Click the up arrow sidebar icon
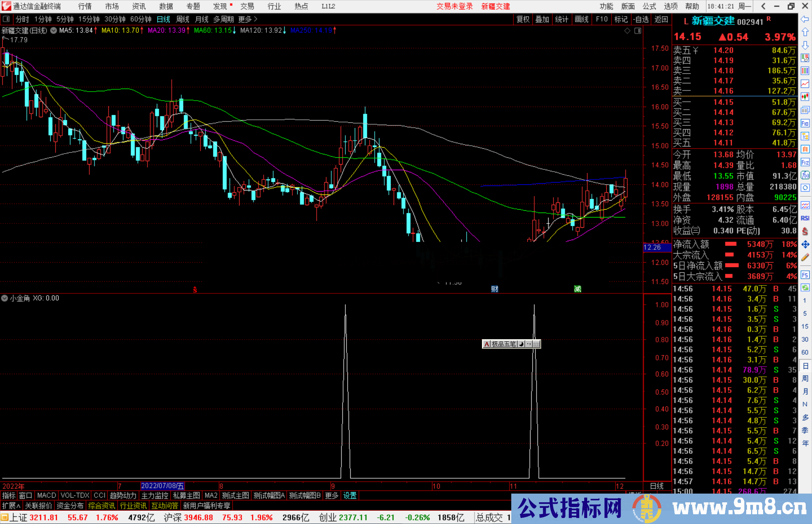Viewport: 812px width, 524px height. point(805,32)
